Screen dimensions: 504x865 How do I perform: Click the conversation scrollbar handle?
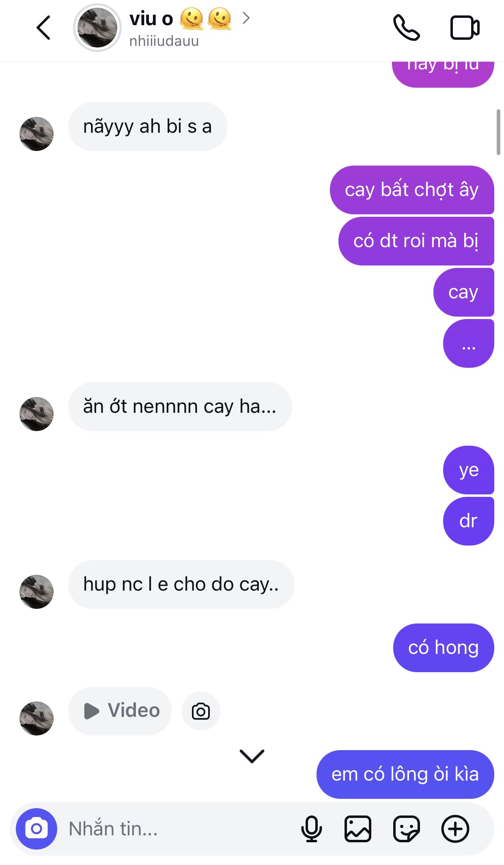[498, 132]
